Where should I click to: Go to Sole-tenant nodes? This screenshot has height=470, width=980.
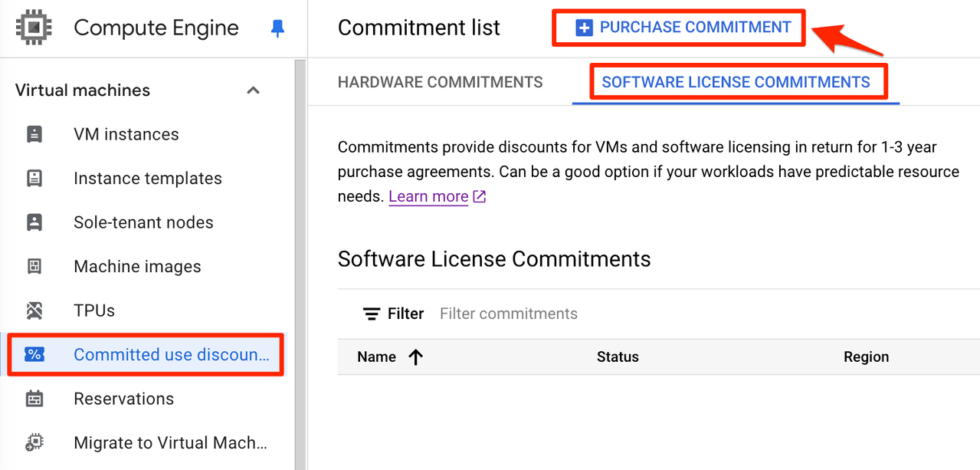[x=143, y=222]
